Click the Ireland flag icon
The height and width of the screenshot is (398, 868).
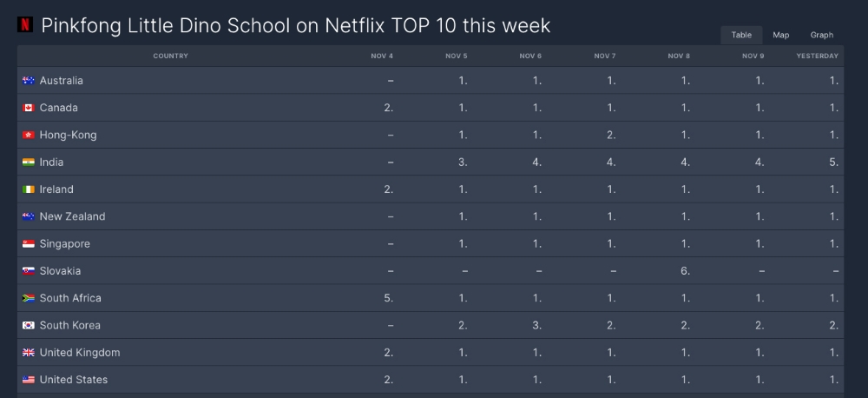28,189
